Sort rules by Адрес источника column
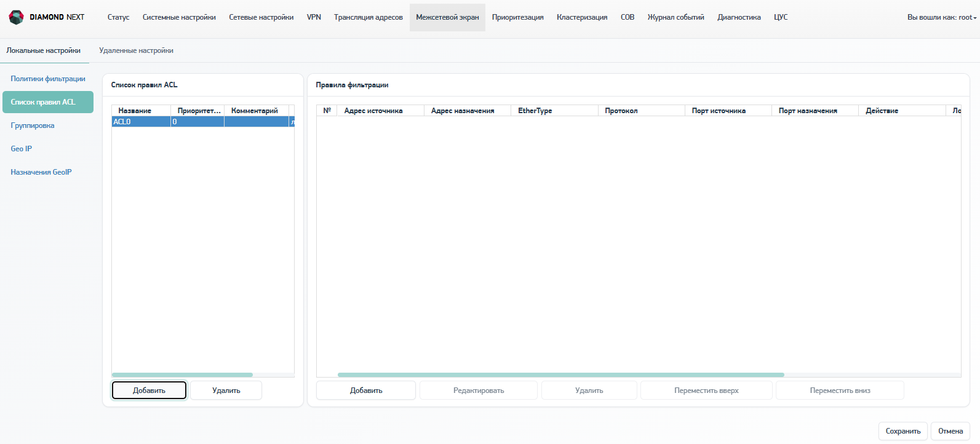 380,111
